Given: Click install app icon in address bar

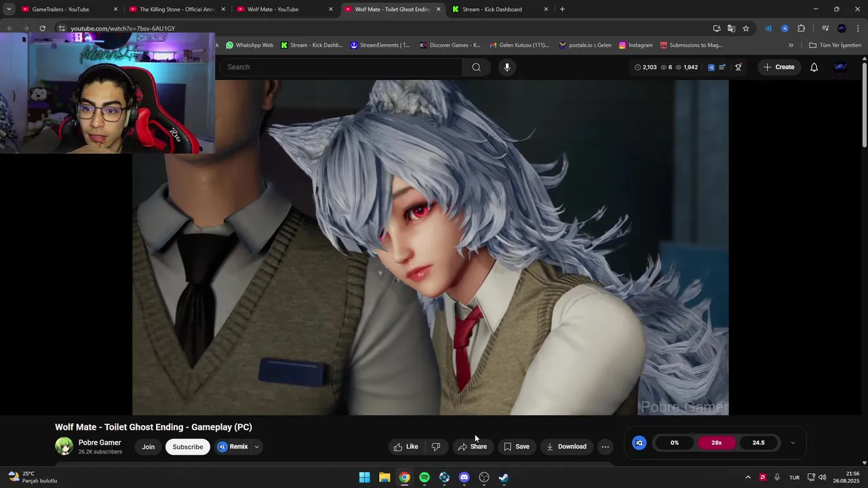Looking at the screenshot, I should [717, 28].
